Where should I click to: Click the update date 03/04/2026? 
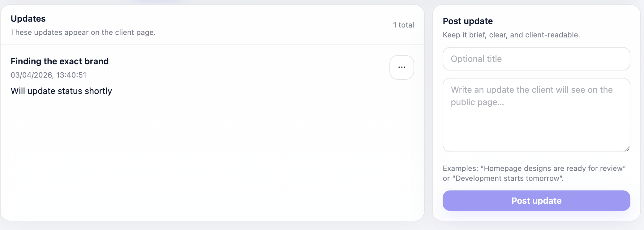pyautogui.click(x=31, y=75)
